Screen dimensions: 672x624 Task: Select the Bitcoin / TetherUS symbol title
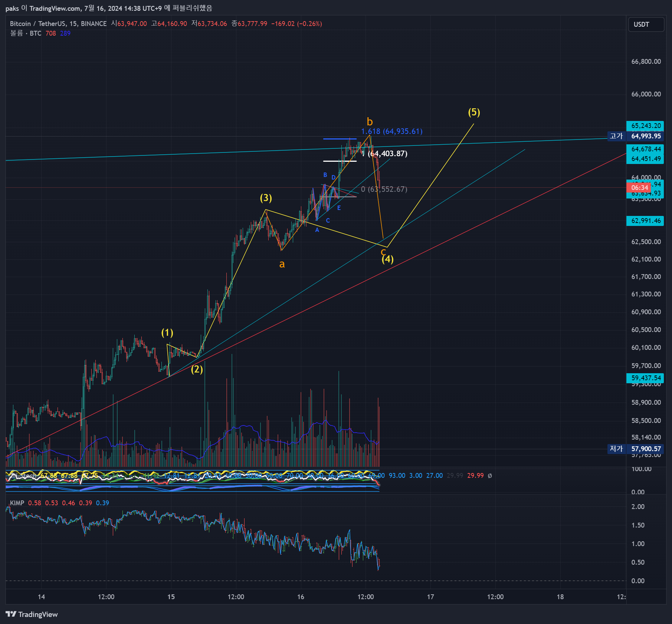tap(58, 24)
